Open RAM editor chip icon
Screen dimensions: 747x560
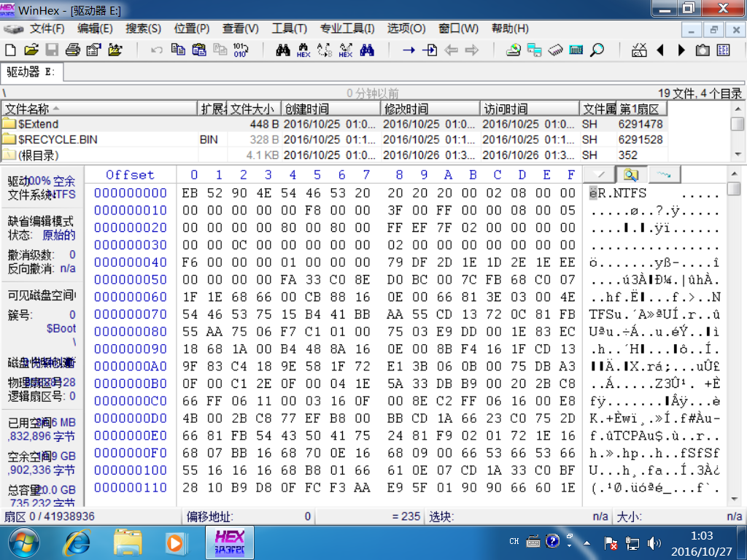555,50
